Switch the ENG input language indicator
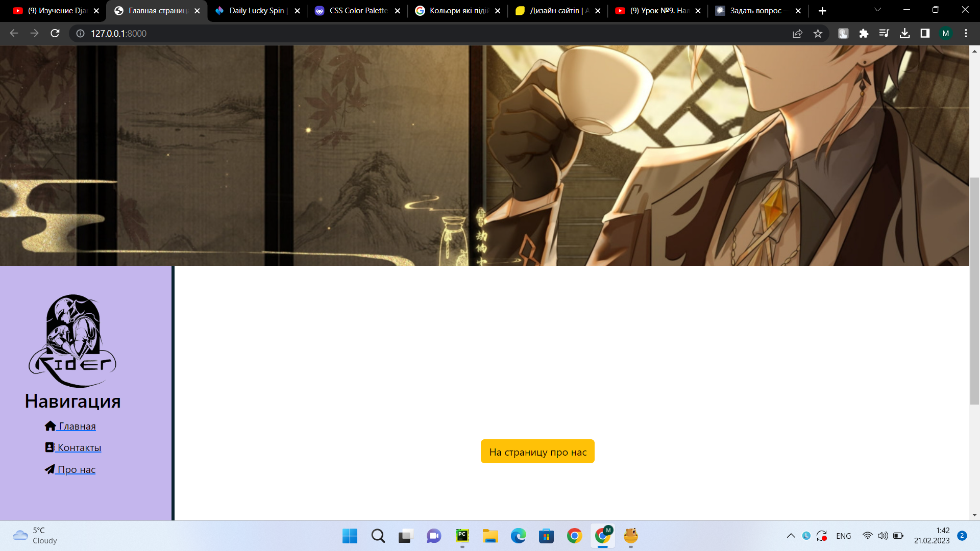980x551 pixels. tap(844, 536)
